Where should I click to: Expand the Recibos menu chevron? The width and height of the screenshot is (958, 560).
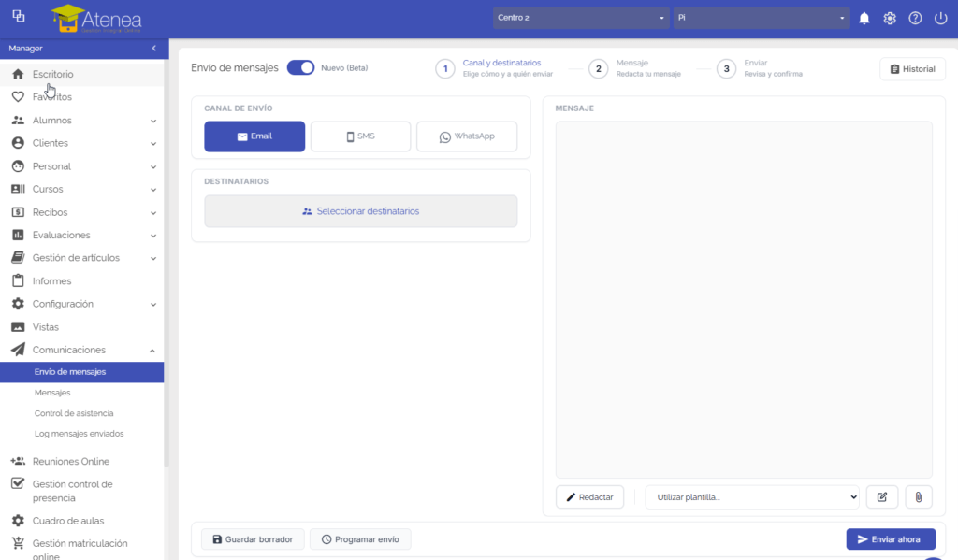(153, 212)
